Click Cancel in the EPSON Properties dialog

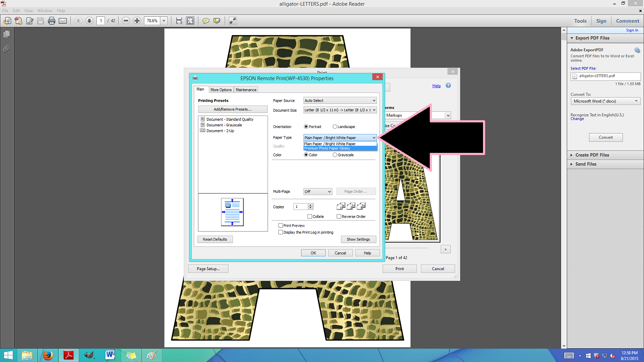coord(340,253)
